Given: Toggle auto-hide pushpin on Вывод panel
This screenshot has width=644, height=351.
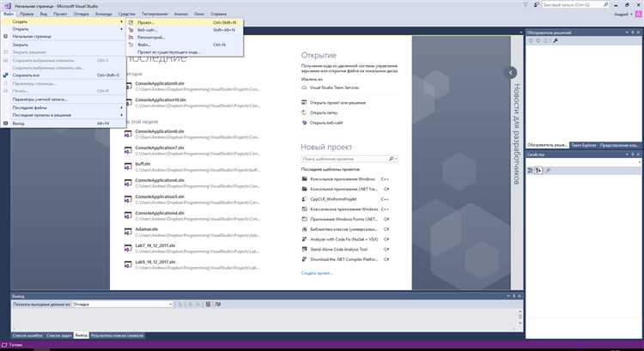Looking at the screenshot, I should coord(513,296).
